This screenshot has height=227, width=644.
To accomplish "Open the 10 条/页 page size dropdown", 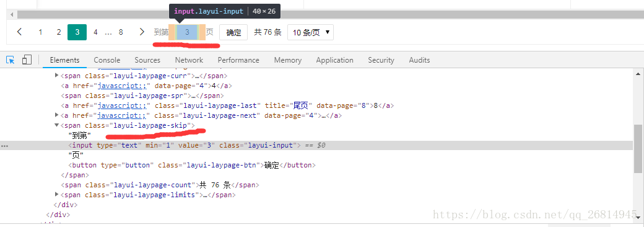I will [310, 32].
